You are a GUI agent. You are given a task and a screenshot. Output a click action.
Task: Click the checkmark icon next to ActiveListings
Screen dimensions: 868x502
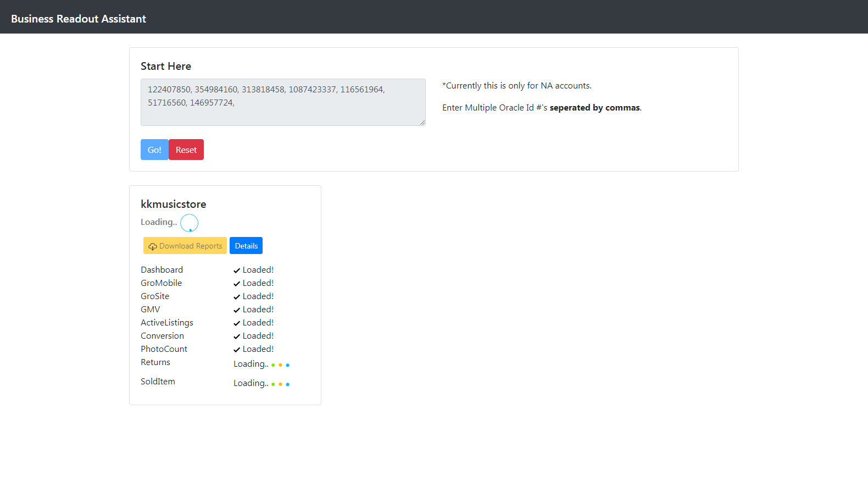(237, 323)
